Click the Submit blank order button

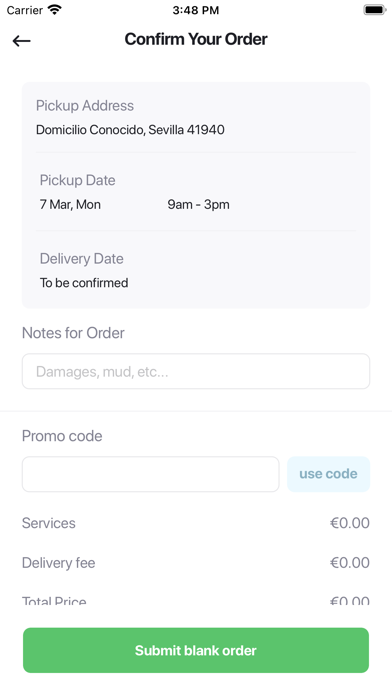pyautogui.click(x=196, y=650)
